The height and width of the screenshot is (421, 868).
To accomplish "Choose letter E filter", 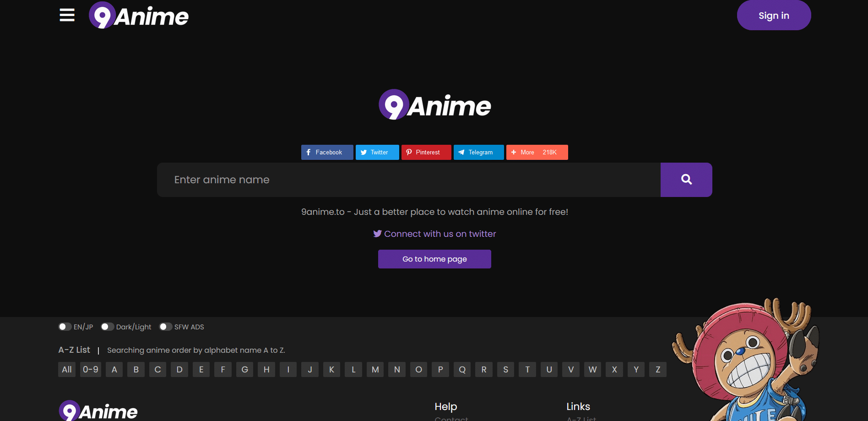I will click(x=201, y=369).
